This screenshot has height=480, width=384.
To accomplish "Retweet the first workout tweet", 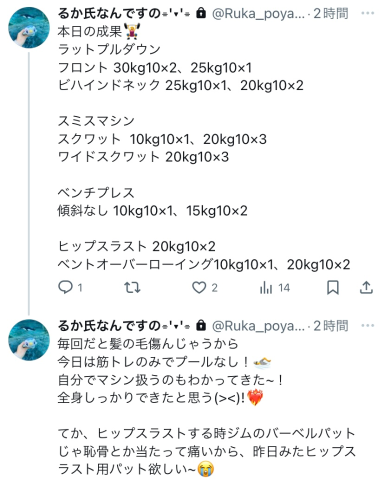I will tap(132, 287).
